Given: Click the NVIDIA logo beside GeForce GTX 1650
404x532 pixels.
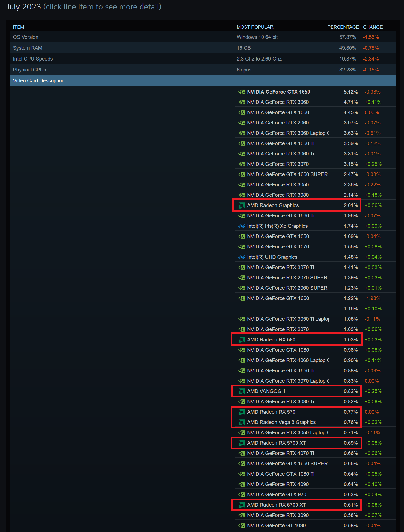Looking at the screenshot, I should click(242, 92).
